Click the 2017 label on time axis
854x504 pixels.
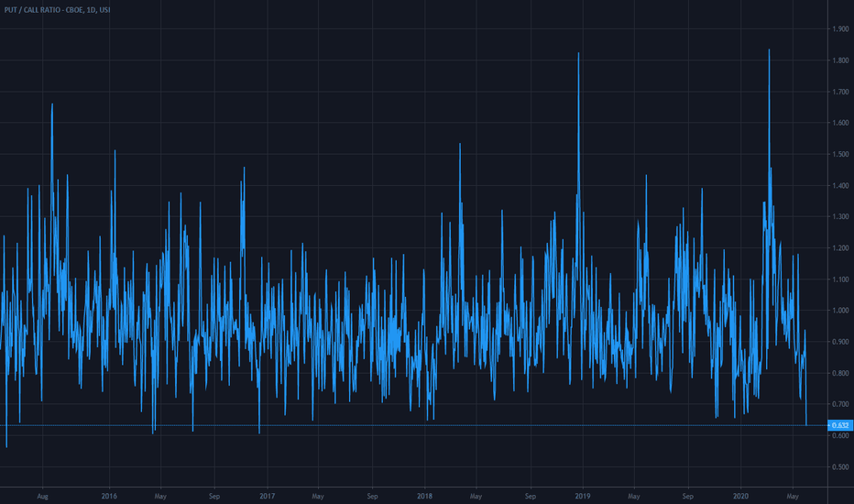pos(267,497)
